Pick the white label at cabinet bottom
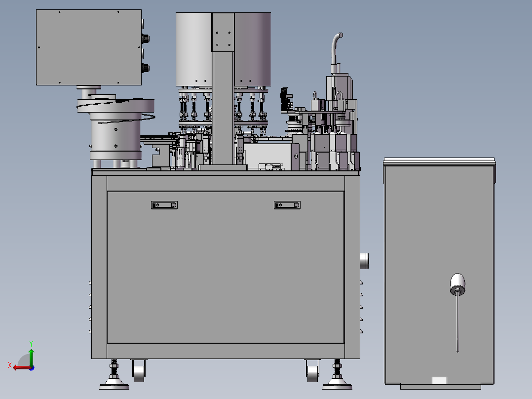The height and width of the screenshot is (399, 532). [x=439, y=380]
